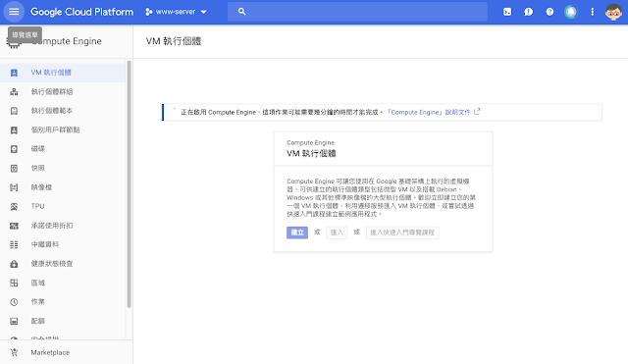
Task: Click the blue 建立 create button
Action: pyautogui.click(x=297, y=233)
